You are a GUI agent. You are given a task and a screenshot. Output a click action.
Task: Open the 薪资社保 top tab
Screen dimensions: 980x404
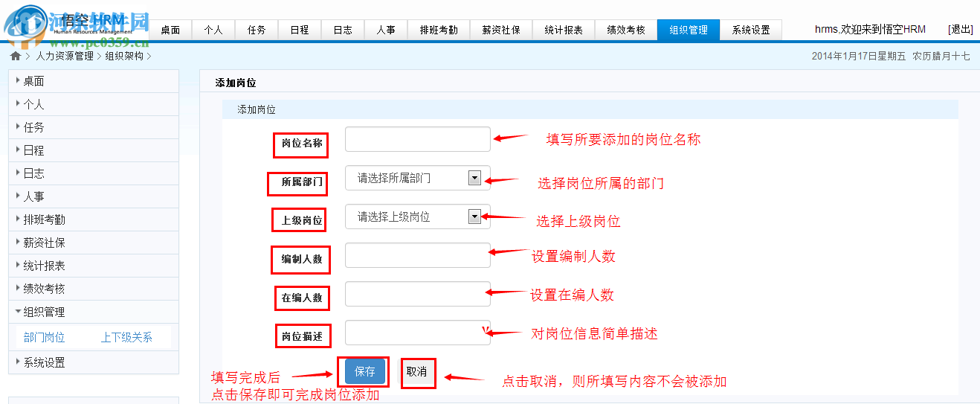[501, 30]
